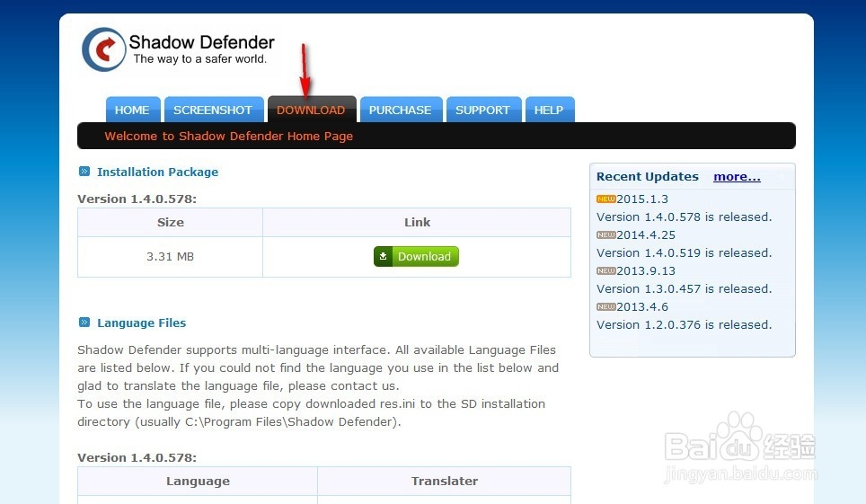Click the Shadow Defender title text
Screen dimensions: 866x504
(201, 42)
